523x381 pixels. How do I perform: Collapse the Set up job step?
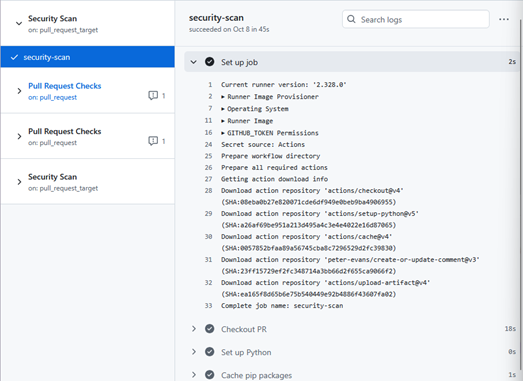coord(193,62)
